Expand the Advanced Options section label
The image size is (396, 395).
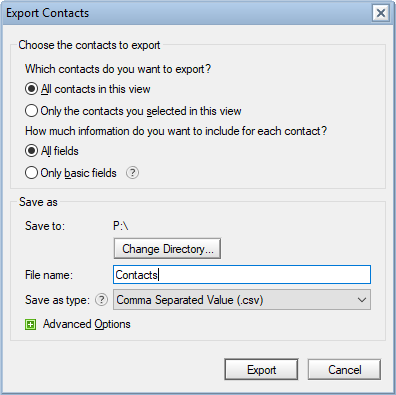point(87,324)
